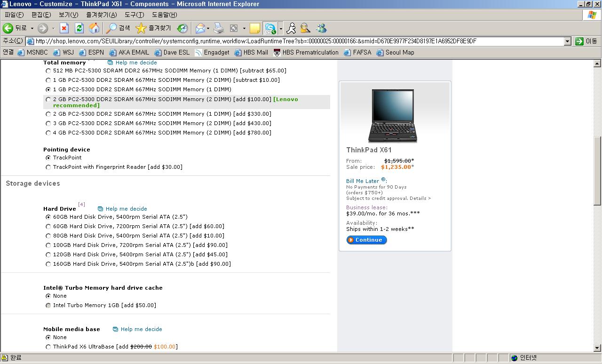Click the blue Continue button
602x364 pixels.
click(366, 240)
